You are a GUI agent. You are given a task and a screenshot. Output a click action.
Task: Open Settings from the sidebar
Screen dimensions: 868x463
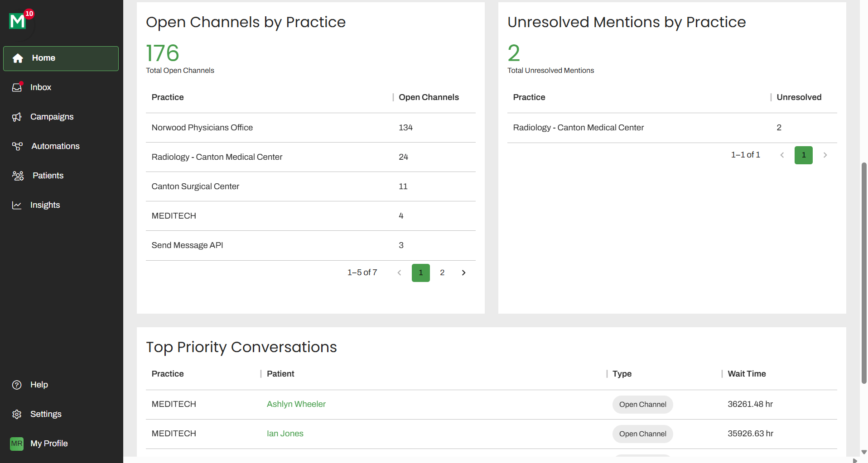click(61, 414)
